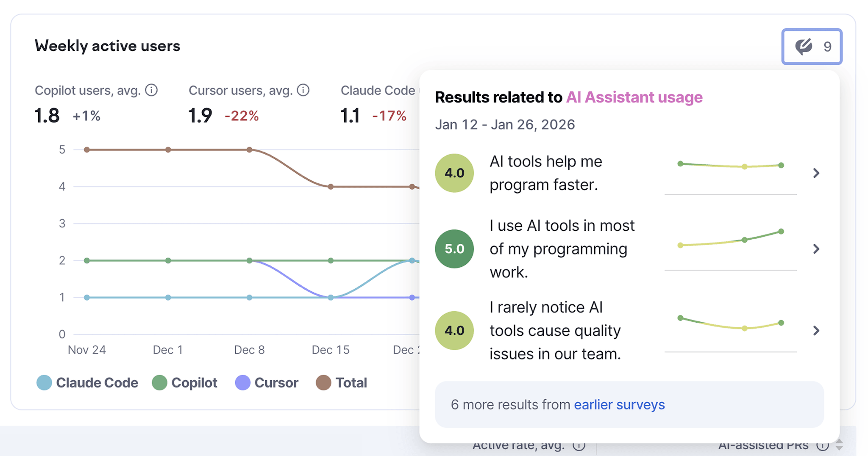Viewport: 868px width, 456px height.
Task: Click the sort arrows beside AI-assisted PRs
Action: [x=839, y=445]
